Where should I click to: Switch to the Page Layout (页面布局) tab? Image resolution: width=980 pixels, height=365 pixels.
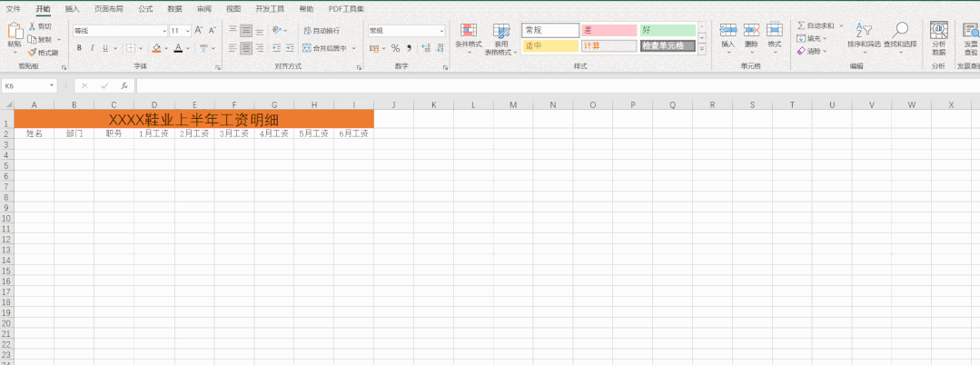pyautogui.click(x=109, y=9)
